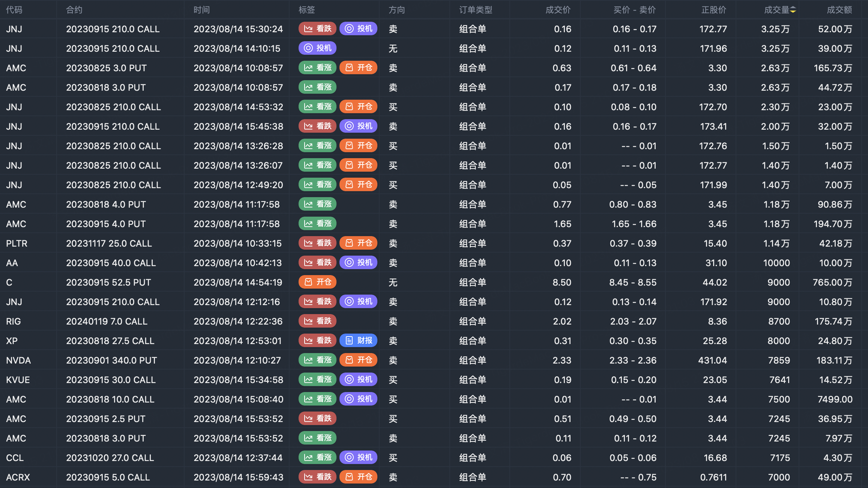The width and height of the screenshot is (868, 488).
Task: Click 投机 tag in KVUE row
Action: click(358, 379)
